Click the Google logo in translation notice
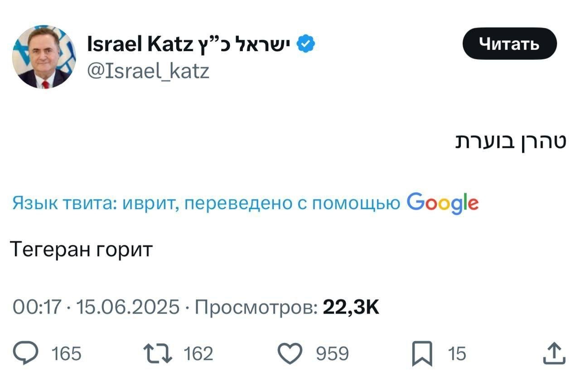Viewport: 580px width, 392px height. [x=442, y=203]
